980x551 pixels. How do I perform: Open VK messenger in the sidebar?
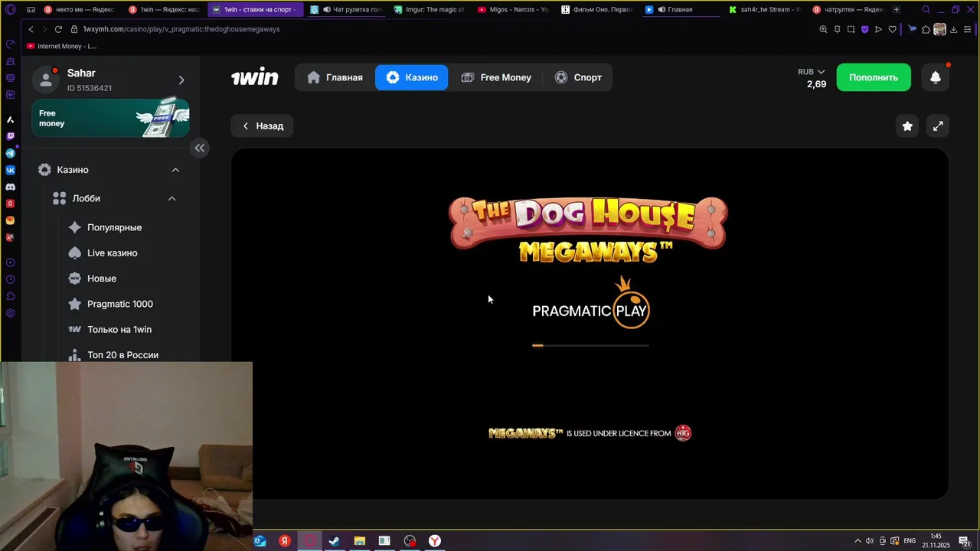[10, 170]
